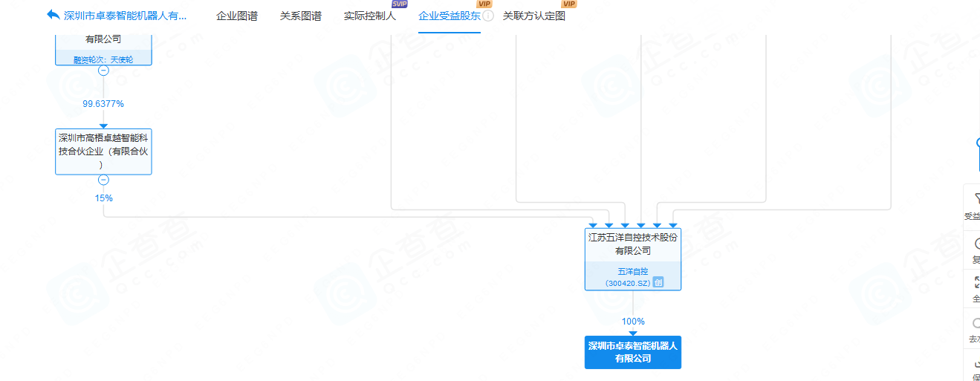Click the fullscreen expand-arrows icon in sidebar
This screenshot has height=381, width=980.
tap(976, 282)
